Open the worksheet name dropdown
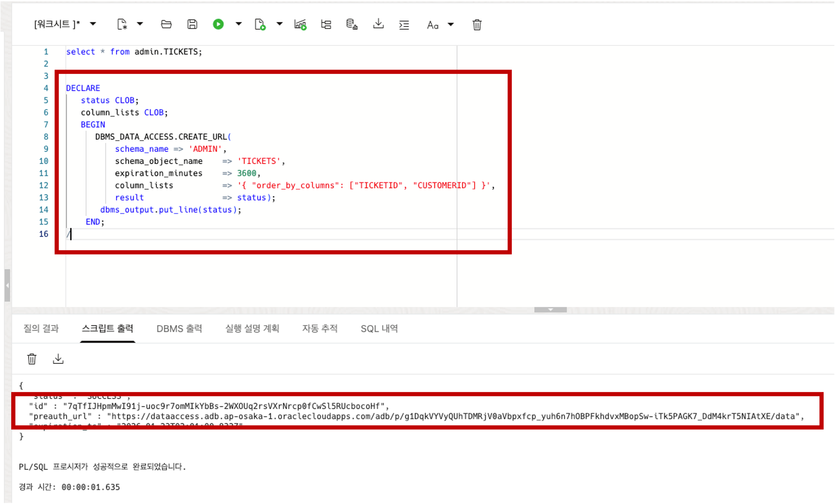 pos(93,24)
